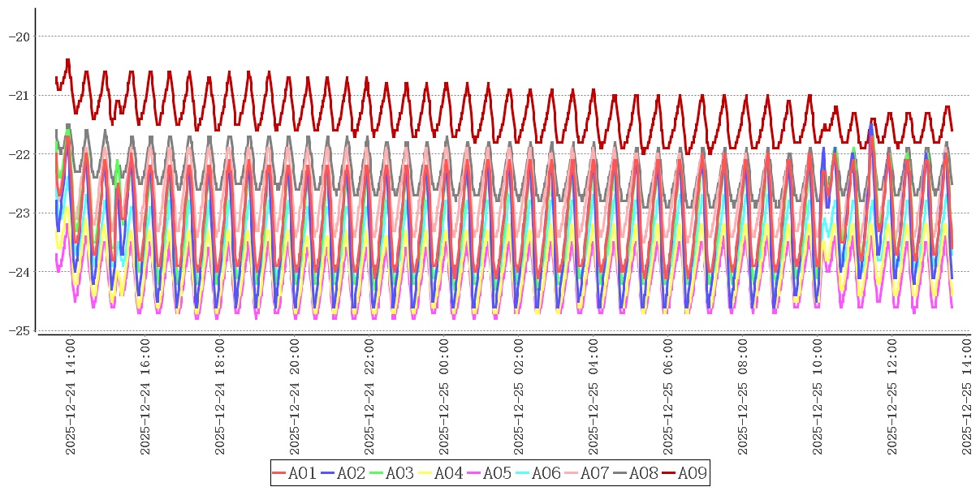Click the first peak of the dark red A09 line

tap(67, 61)
